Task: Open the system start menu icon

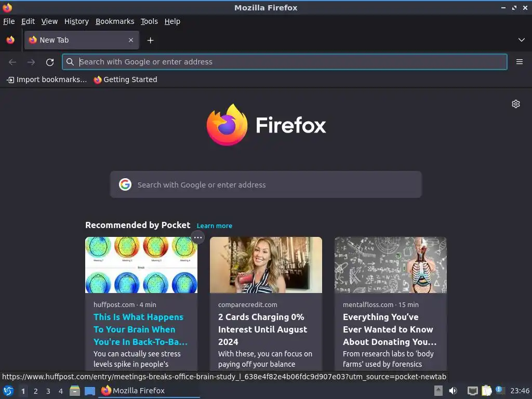Action: pyautogui.click(x=8, y=391)
